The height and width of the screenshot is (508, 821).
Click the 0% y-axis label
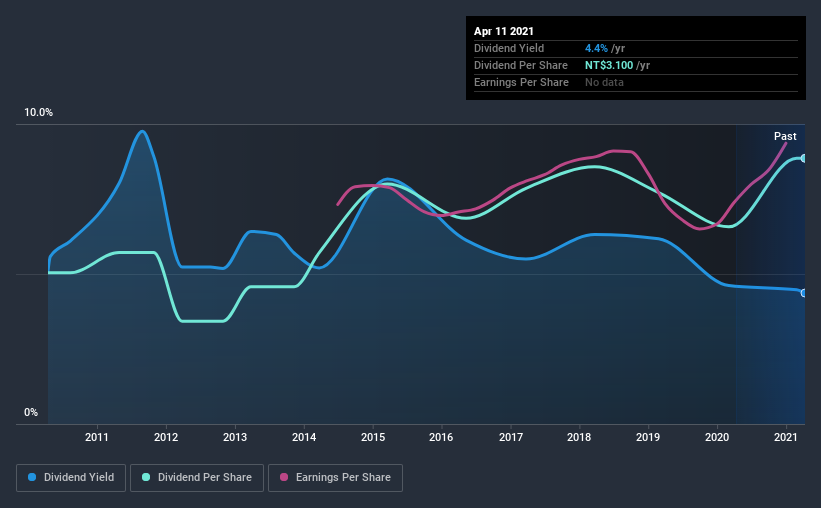pyautogui.click(x=31, y=413)
